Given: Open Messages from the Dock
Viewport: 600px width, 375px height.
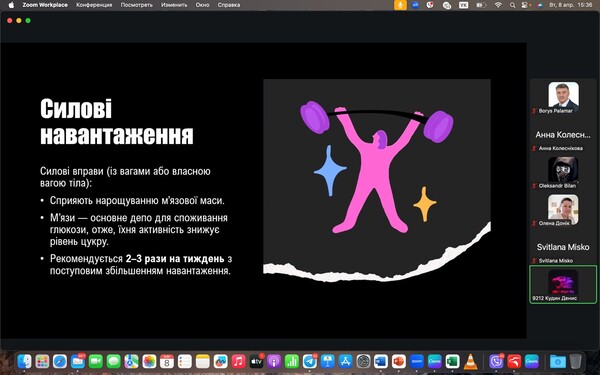Looking at the screenshot, I should 114,361.
